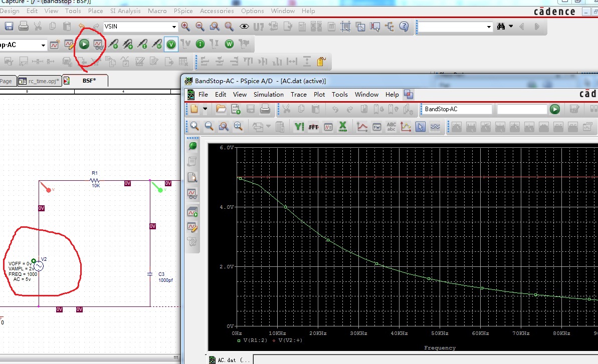
Task: Expand PSpice new file dropdown arrow
Action: [x=205, y=109]
